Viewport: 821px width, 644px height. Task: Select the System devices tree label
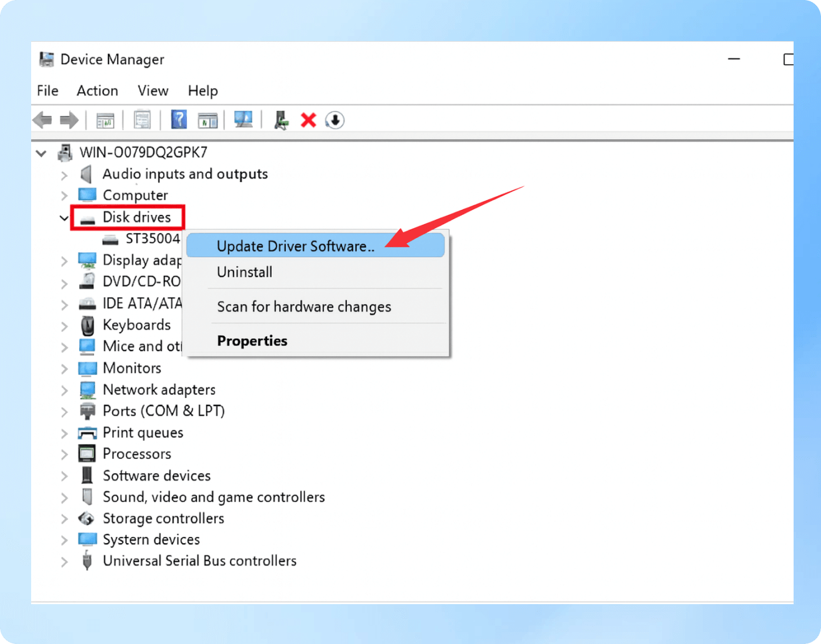[x=151, y=540]
